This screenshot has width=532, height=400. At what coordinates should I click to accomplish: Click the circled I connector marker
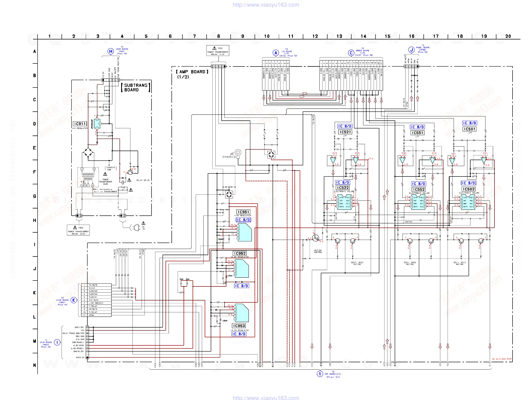[57, 342]
